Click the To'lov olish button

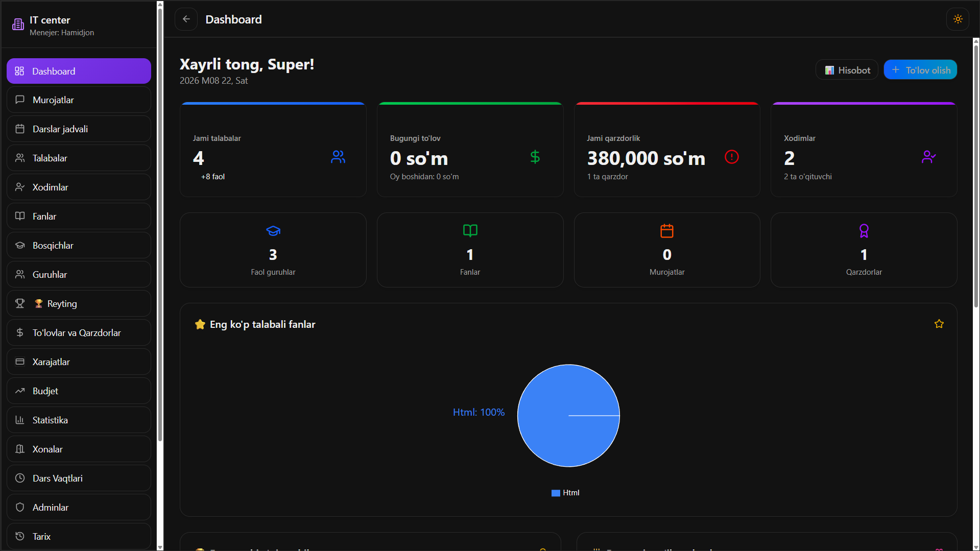tap(920, 70)
